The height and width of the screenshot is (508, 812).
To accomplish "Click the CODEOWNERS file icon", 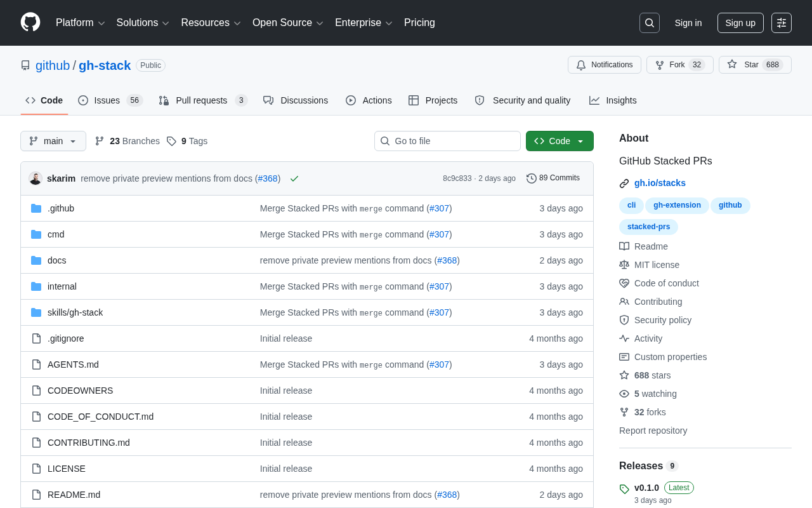I will tap(36, 391).
